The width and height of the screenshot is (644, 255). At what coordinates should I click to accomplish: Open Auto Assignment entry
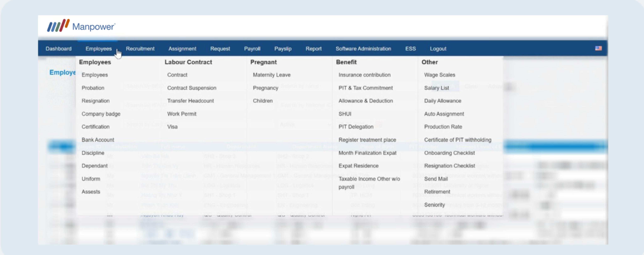click(x=444, y=114)
